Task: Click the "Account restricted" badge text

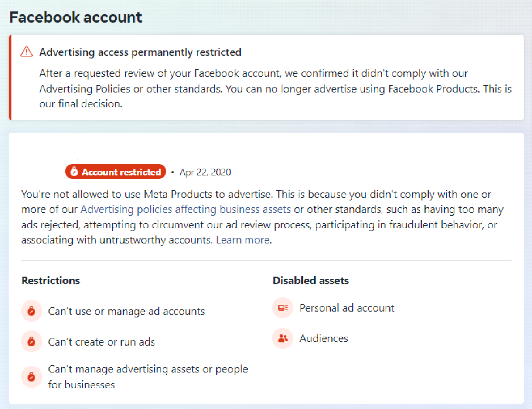Action: [x=121, y=172]
